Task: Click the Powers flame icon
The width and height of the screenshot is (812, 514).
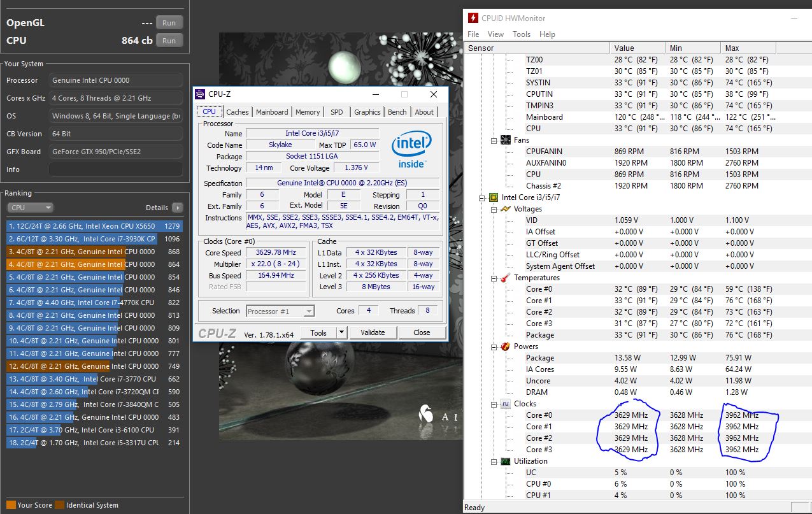Action: tap(506, 346)
